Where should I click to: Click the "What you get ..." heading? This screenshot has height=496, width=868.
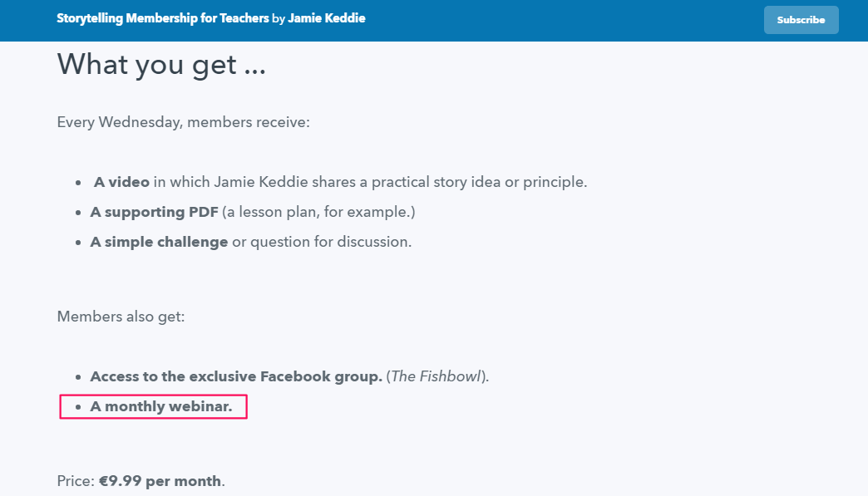point(161,65)
